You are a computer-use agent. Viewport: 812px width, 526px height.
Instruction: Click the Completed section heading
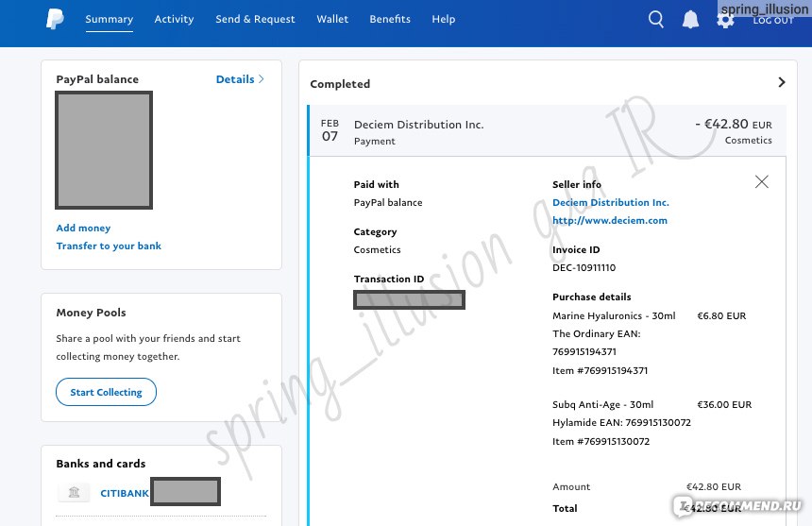coord(340,84)
